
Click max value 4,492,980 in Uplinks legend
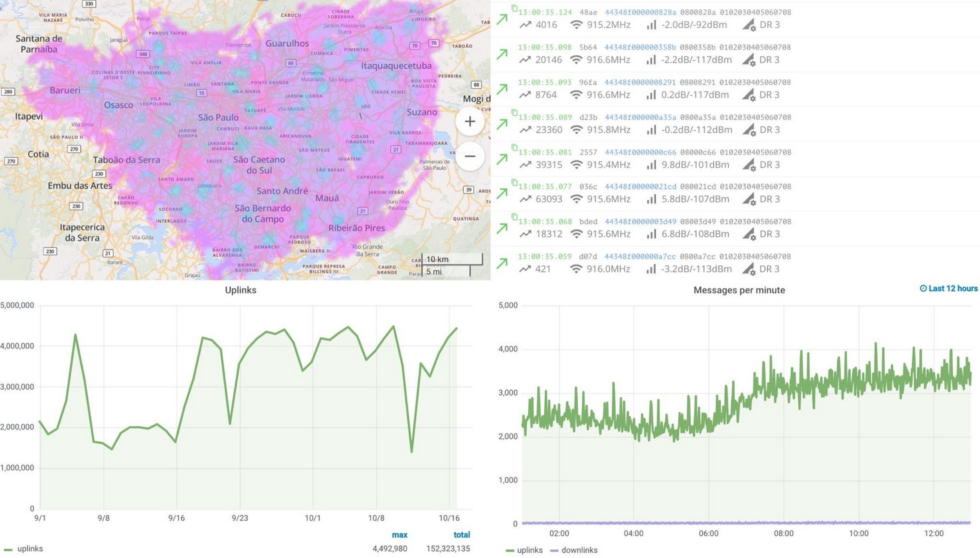pyautogui.click(x=389, y=549)
